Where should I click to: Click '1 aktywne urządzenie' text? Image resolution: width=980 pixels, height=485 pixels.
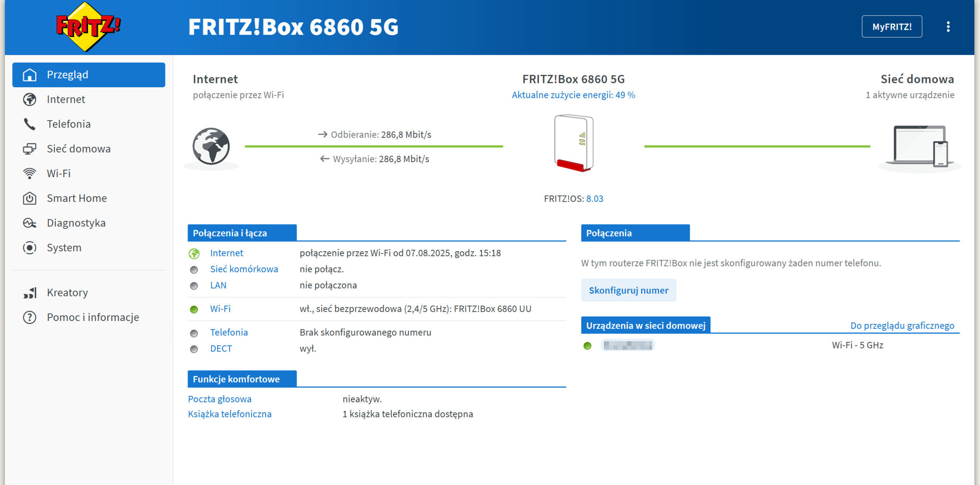[x=910, y=95]
